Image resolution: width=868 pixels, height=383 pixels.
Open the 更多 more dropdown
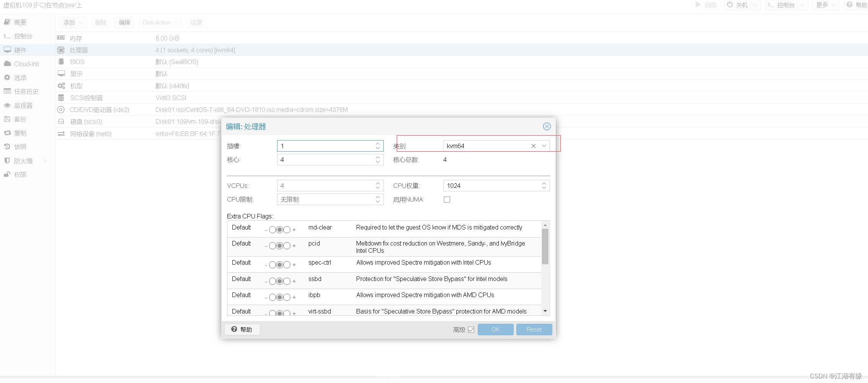click(x=826, y=5)
